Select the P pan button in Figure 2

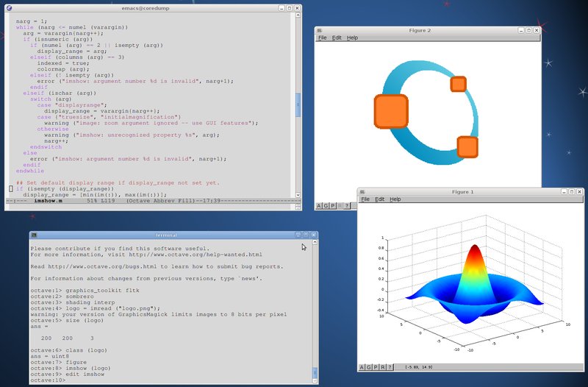coord(333,206)
